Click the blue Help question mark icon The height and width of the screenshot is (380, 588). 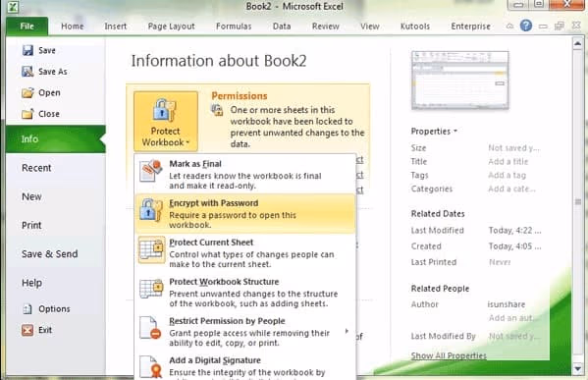tap(526, 26)
